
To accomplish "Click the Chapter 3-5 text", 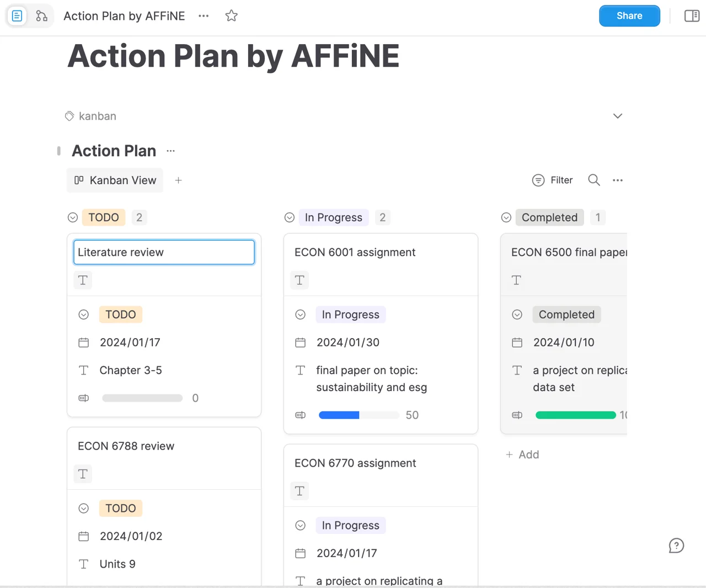I will pyautogui.click(x=131, y=370).
